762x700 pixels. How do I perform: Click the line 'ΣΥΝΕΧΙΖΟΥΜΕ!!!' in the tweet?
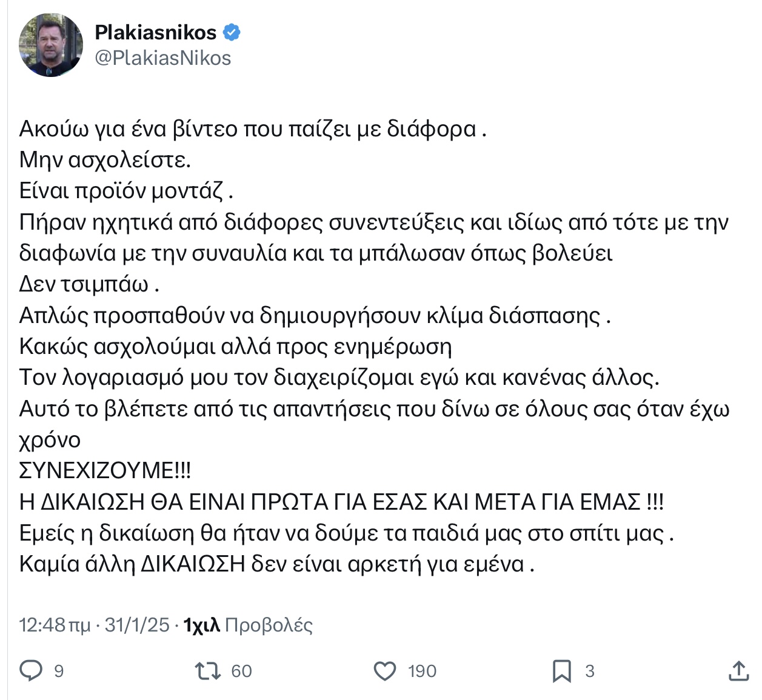click(x=105, y=470)
